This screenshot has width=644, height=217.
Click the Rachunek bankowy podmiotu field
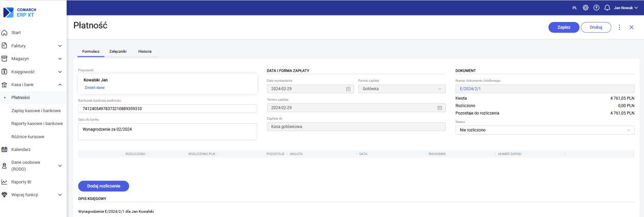[167, 108]
